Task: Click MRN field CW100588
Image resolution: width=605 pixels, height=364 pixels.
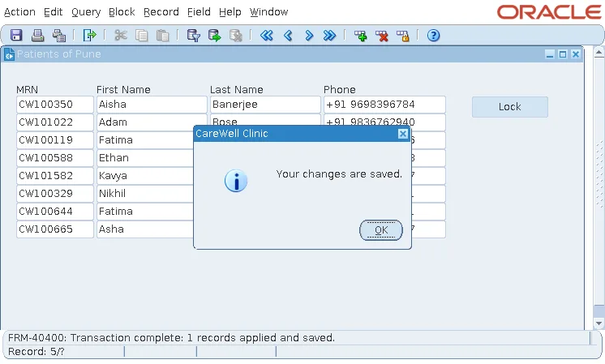Action: pos(55,158)
